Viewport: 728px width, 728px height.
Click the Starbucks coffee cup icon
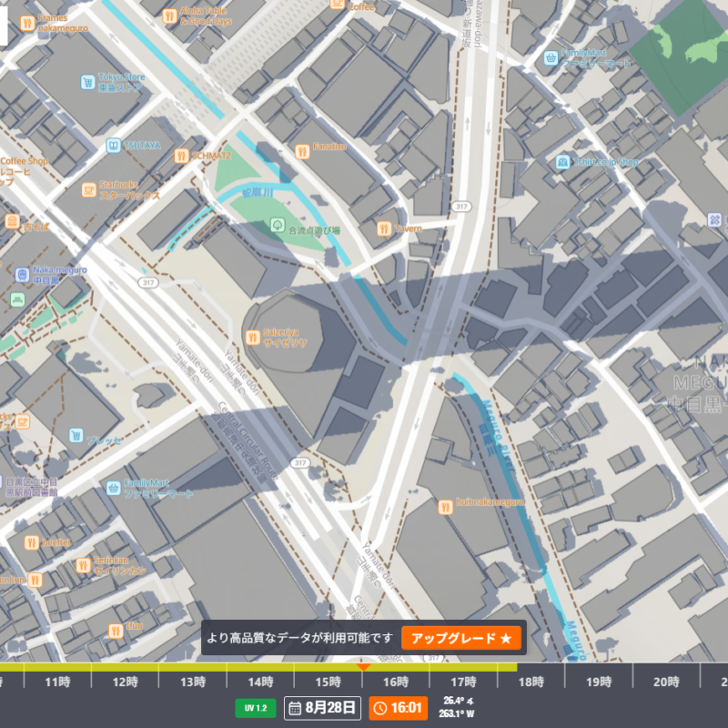88,189
